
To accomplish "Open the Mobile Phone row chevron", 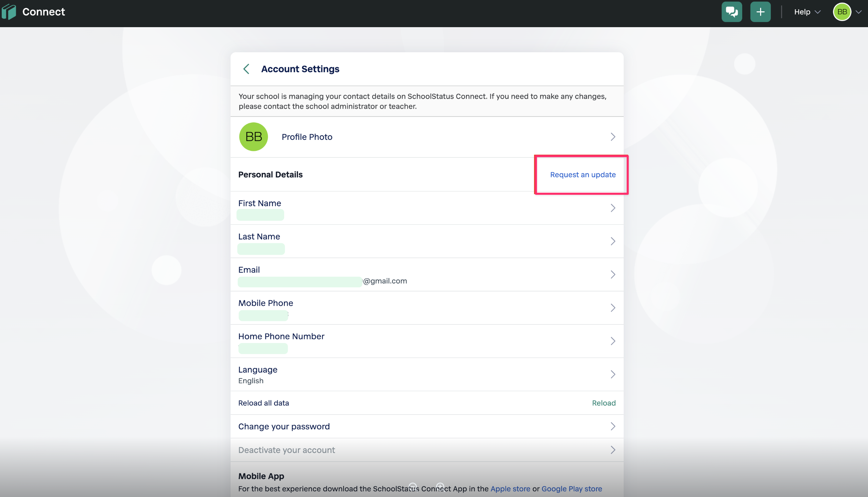I will tap(613, 308).
